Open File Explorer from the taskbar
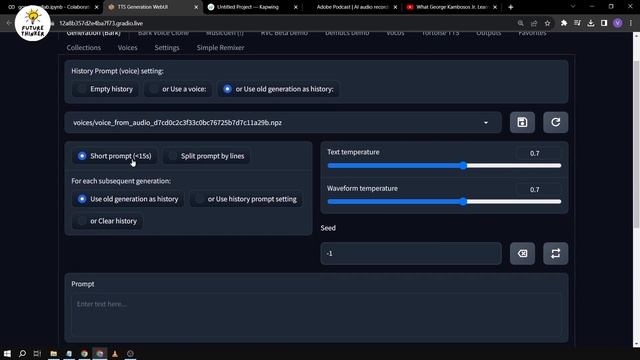The width and height of the screenshot is (640, 360). [x=53, y=353]
